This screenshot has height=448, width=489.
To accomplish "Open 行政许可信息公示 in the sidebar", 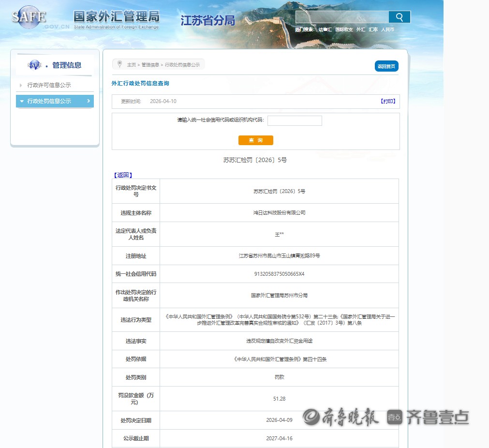I will point(49,85).
